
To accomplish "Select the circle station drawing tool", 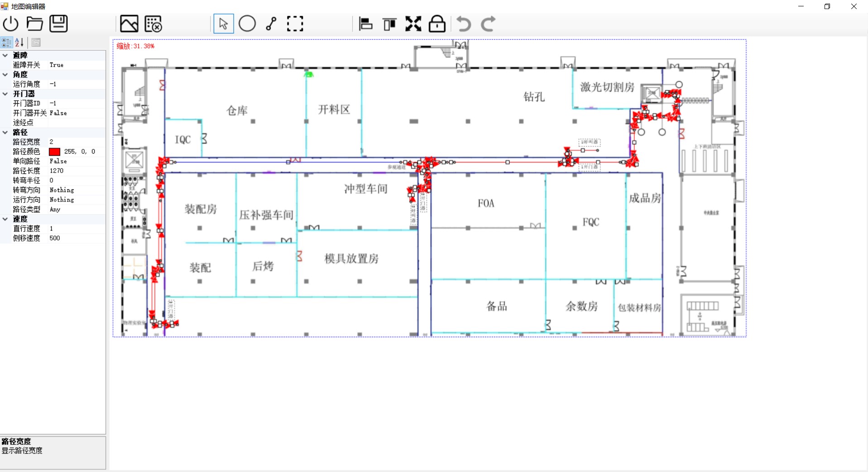I will pos(247,24).
